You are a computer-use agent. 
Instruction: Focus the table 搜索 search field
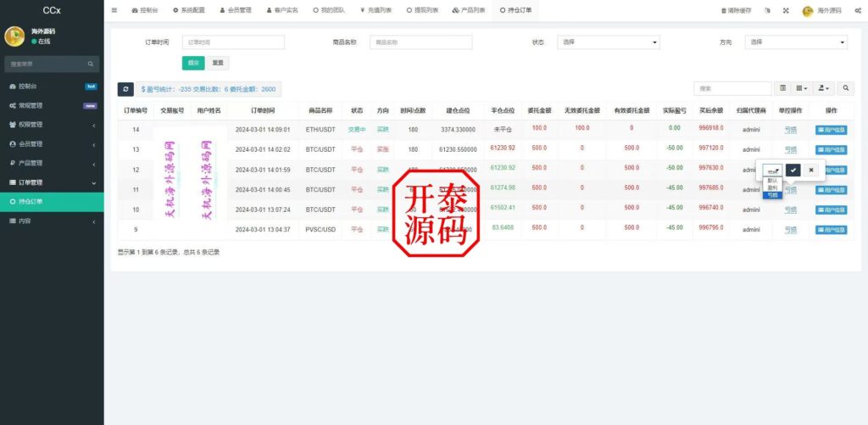tap(732, 88)
